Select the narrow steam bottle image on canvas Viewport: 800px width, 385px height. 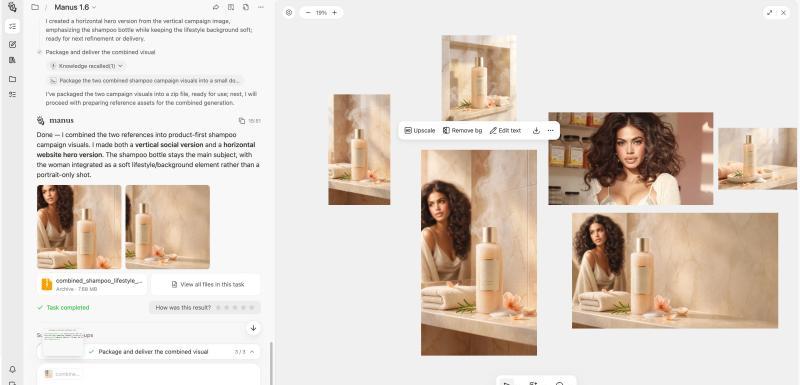(359, 149)
